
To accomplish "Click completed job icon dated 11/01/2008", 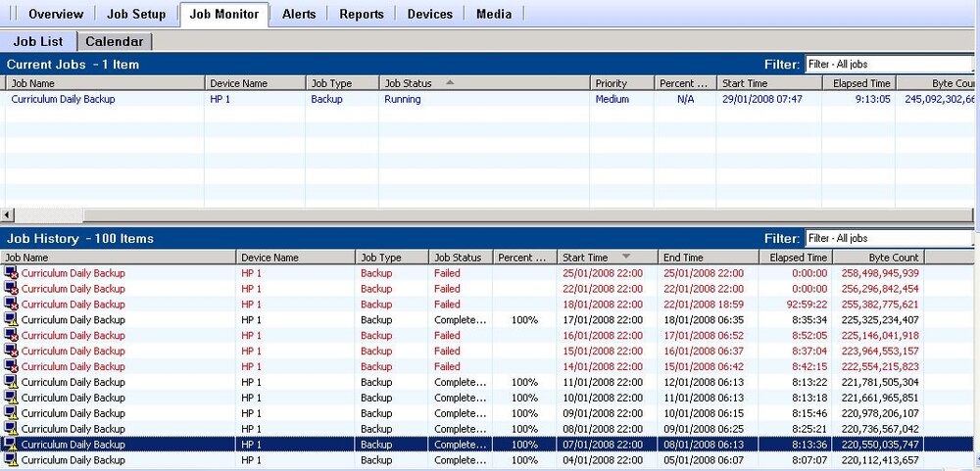I will tap(11, 382).
